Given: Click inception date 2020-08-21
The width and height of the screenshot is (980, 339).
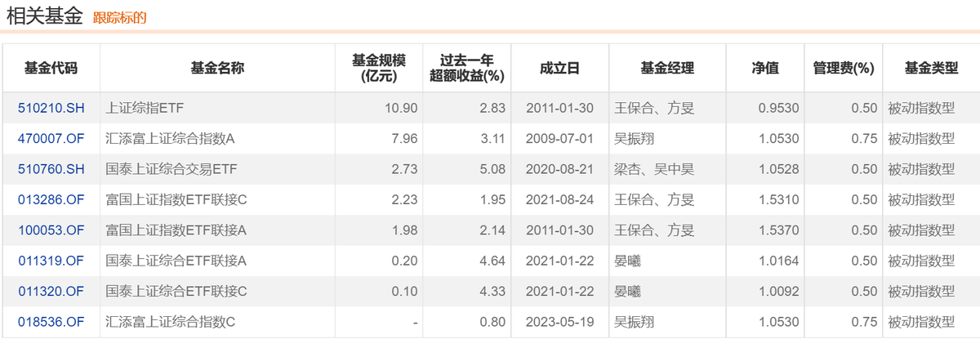Looking at the screenshot, I should 559,169.
